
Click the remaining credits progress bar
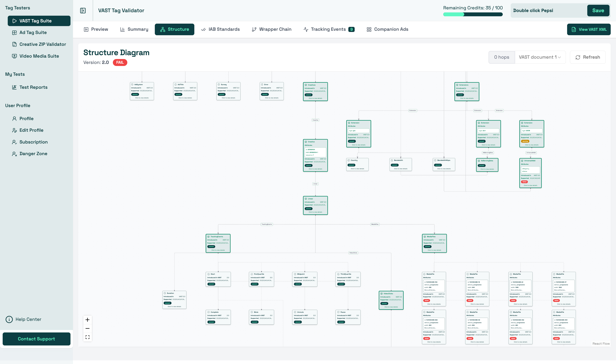(x=473, y=14)
